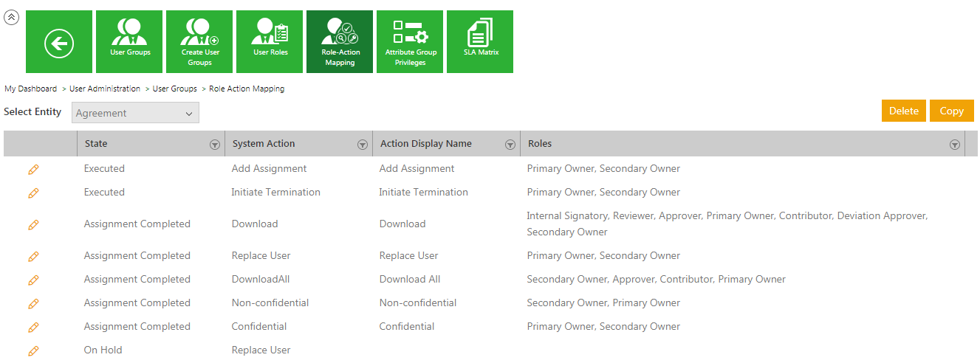The width and height of the screenshot is (980, 363).
Task: Edit the Initiate Termination row via its pencil icon
Action: coord(33,193)
